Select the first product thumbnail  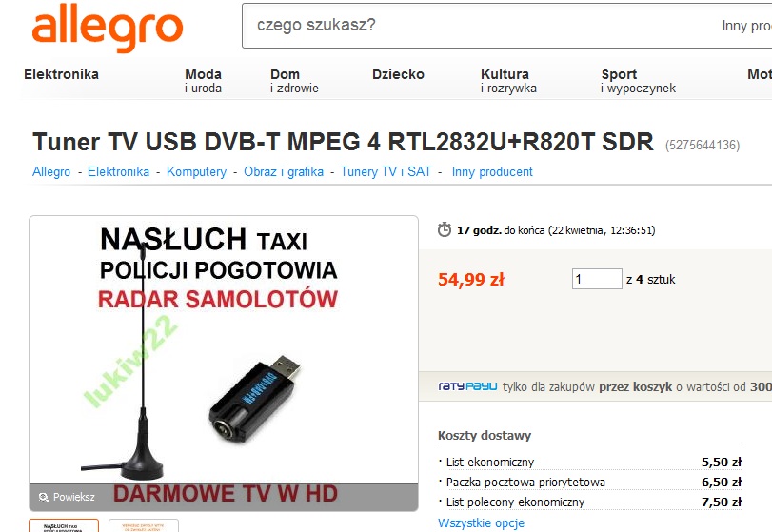pos(64,525)
